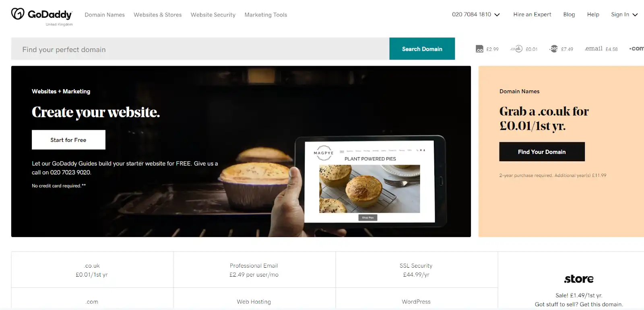
Task: Click the Start for Free button
Action: tap(68, 140)
